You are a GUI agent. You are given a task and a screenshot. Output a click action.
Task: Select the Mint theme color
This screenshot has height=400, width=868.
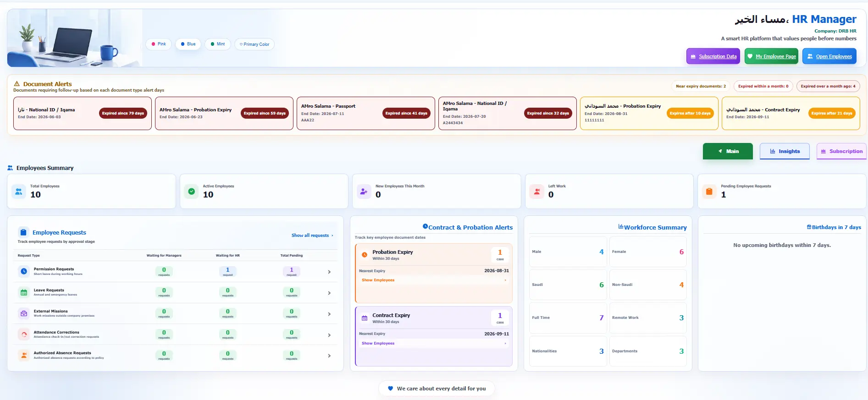pyautogui.click(x=218, y=44)
